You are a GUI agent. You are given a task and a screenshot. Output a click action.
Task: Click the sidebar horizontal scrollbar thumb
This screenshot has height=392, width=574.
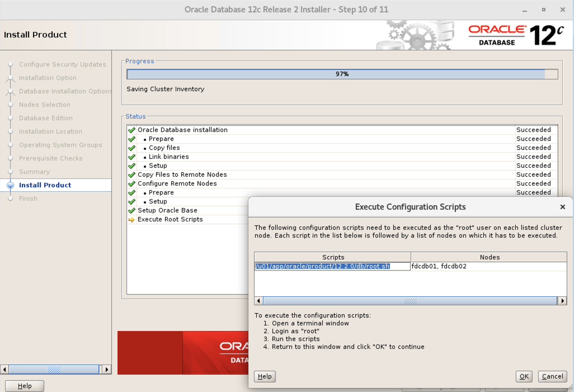54,369
